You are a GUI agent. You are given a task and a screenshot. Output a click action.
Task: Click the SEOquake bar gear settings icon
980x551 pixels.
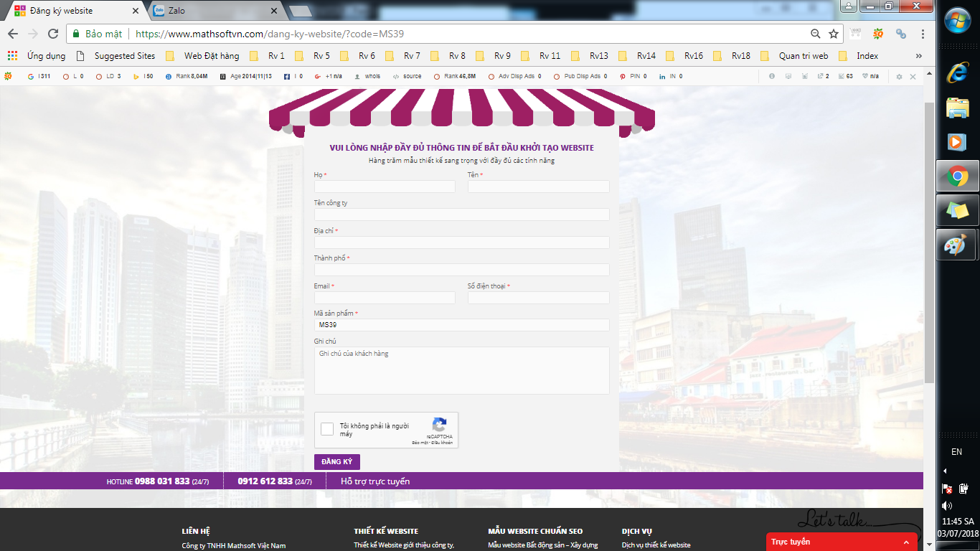[900, 76]
